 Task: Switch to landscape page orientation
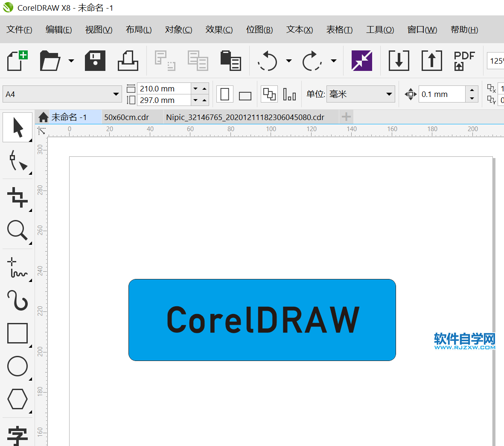coord(245,96)
